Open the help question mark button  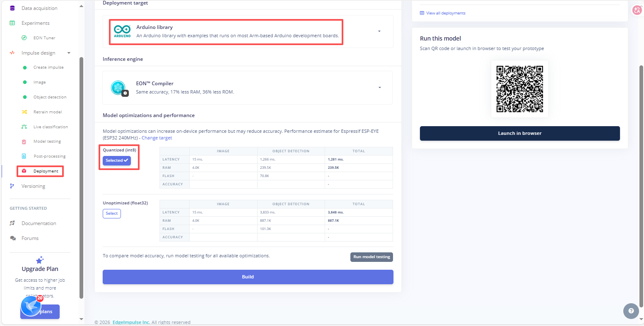click(x=631, y=311)
